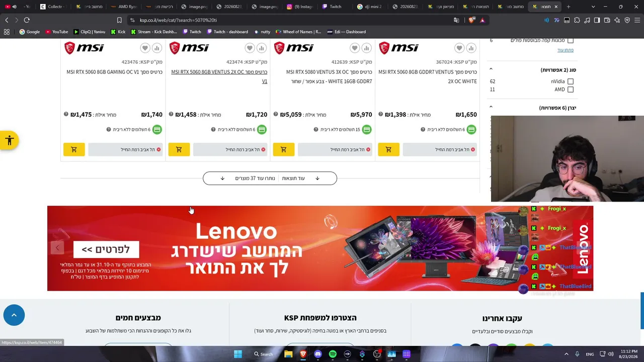
Task: Compare the RTX 5060 GAMING OC V1 product
Action: click(156, 48)
